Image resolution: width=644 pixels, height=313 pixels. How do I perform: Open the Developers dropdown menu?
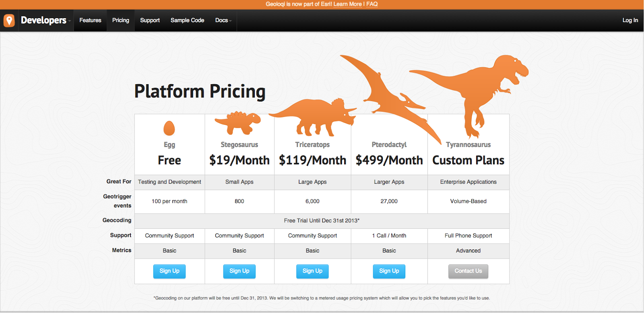(45, 20)
